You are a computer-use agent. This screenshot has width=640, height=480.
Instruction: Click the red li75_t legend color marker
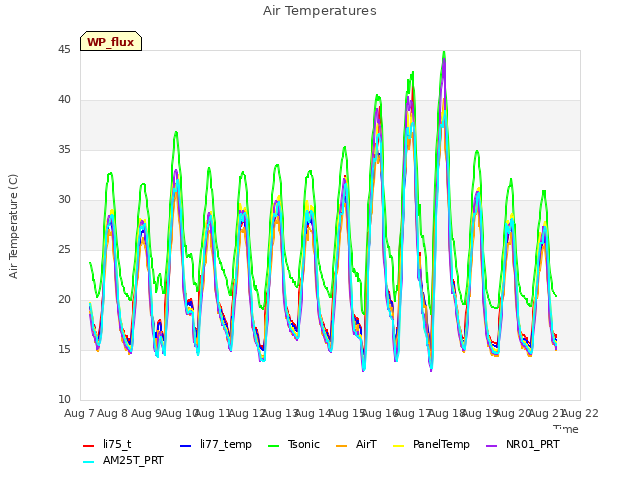(x=89, y=446)
